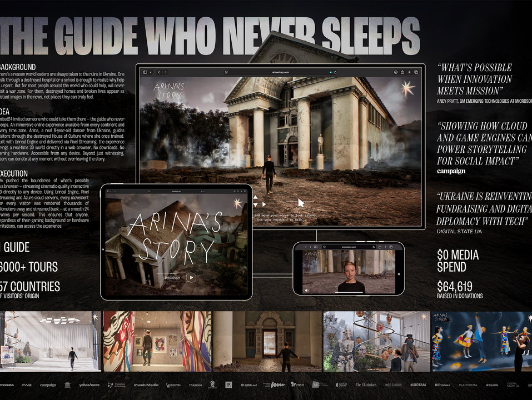Click '$0 MEDIA SPEND' text

pyautogui.click(x=458, y=261)
